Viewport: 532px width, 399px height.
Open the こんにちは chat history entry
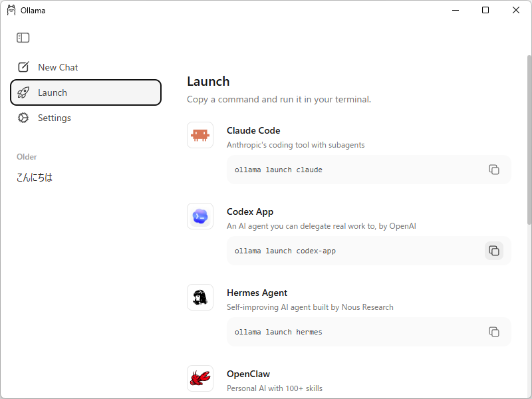[35, 177]
